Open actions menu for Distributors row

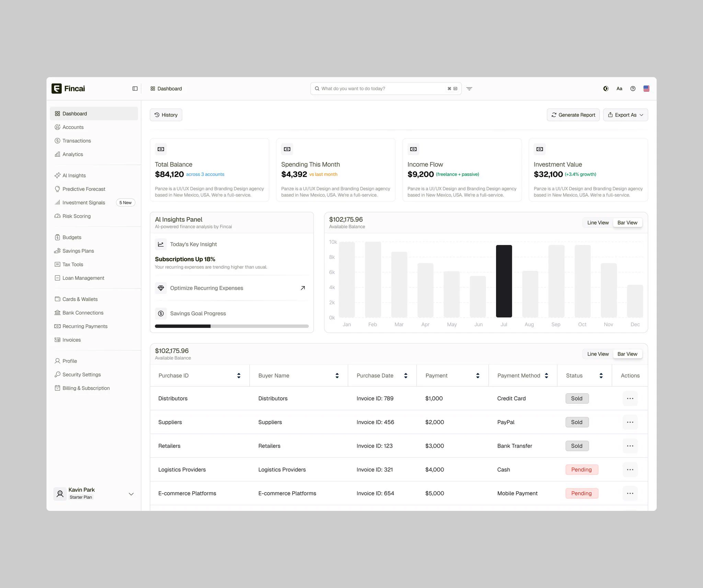pos(630,399)
